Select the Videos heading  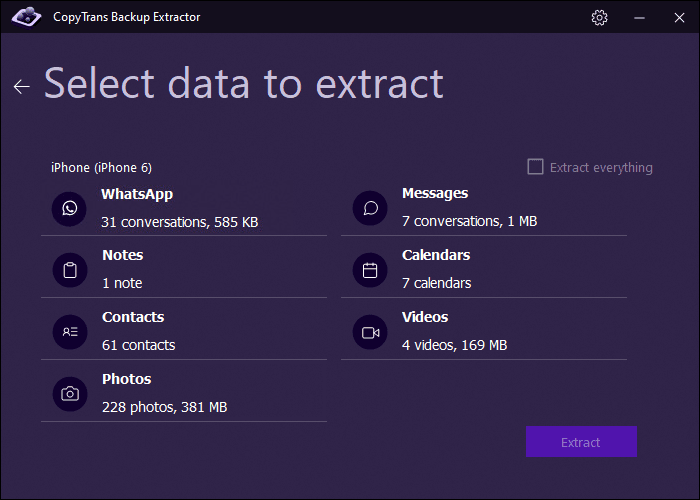coord(425,317)
